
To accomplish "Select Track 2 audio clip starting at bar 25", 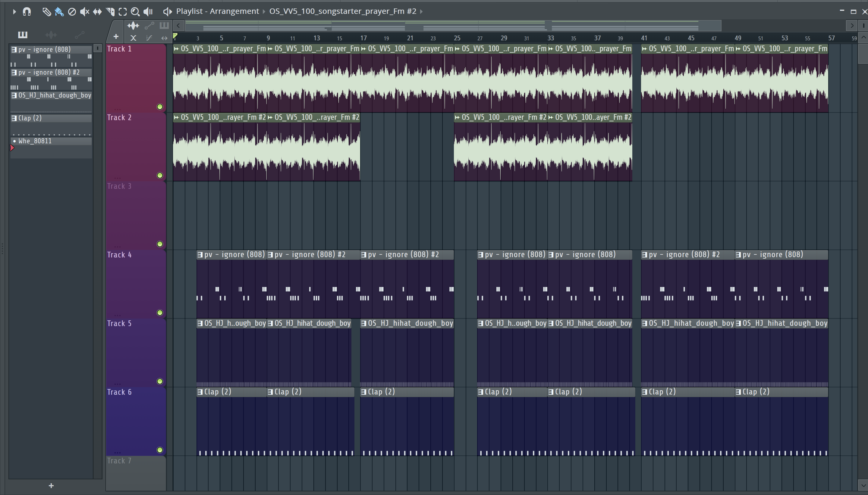I will tap(501, 147).
